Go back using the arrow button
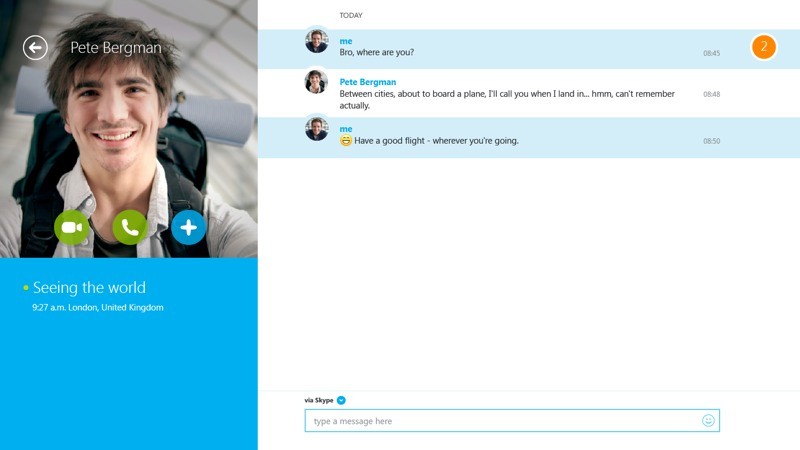The height and width of the screenshot is (450, 800). [x=35, y=48]
